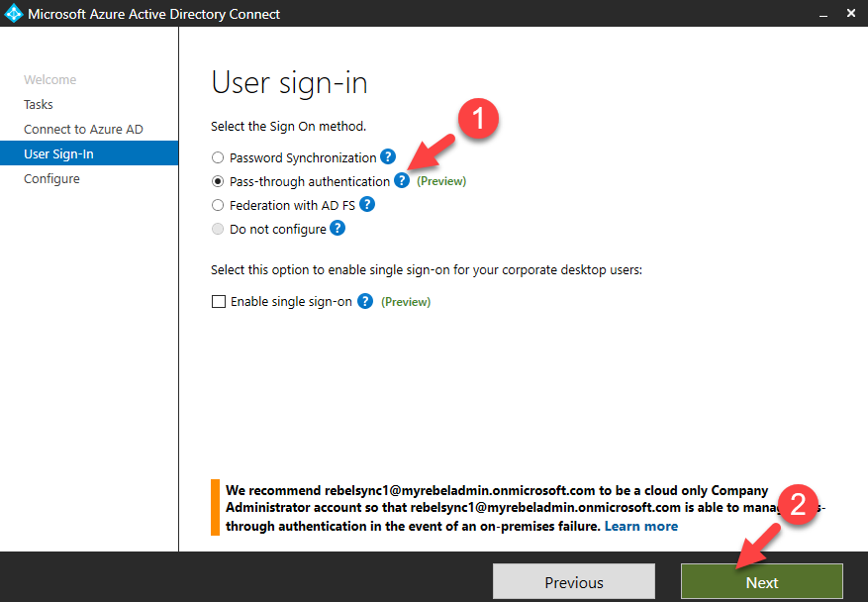
Task: Click Preview label next to Pass-through authentication
Action: 441,181
